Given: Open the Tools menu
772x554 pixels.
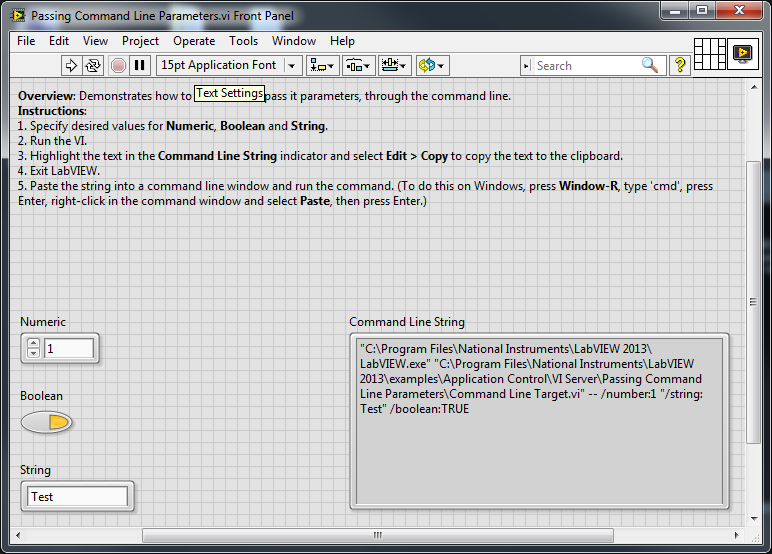Looking at the screenshot, I should coord(243,41).
